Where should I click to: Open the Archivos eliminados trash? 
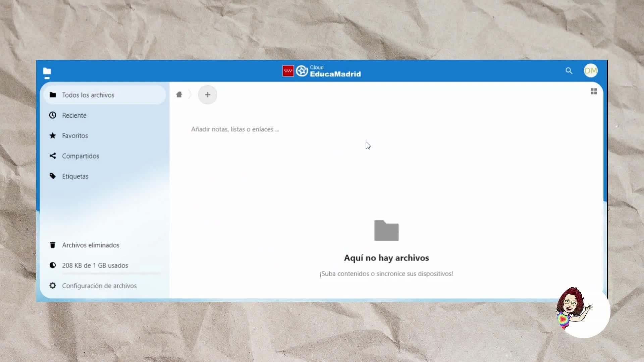[91, 245]
